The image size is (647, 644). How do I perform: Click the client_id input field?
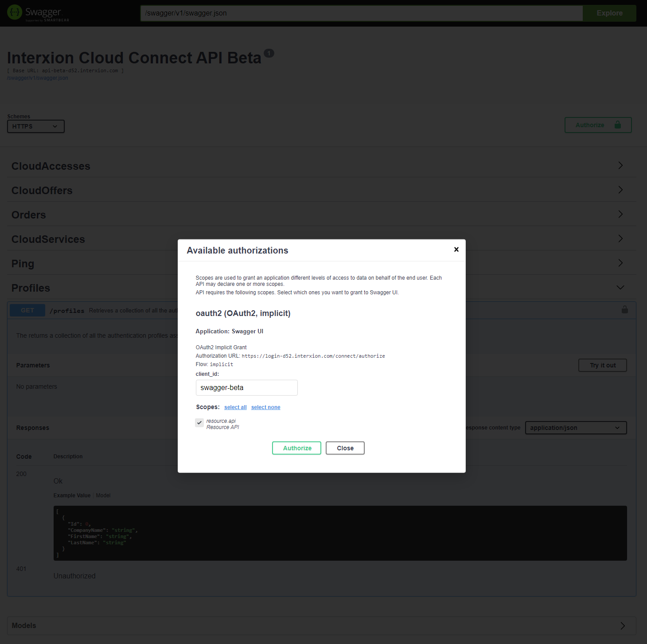click(247, 388)
